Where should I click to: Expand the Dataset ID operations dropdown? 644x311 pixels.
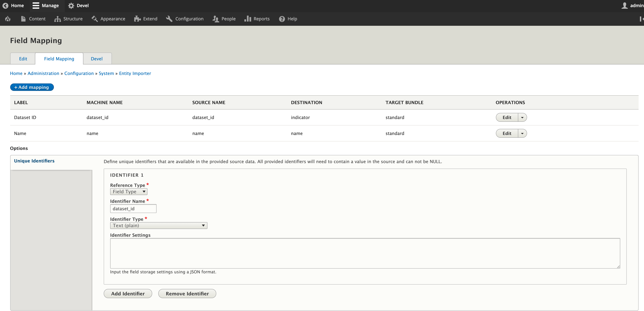tap(522, 117)
